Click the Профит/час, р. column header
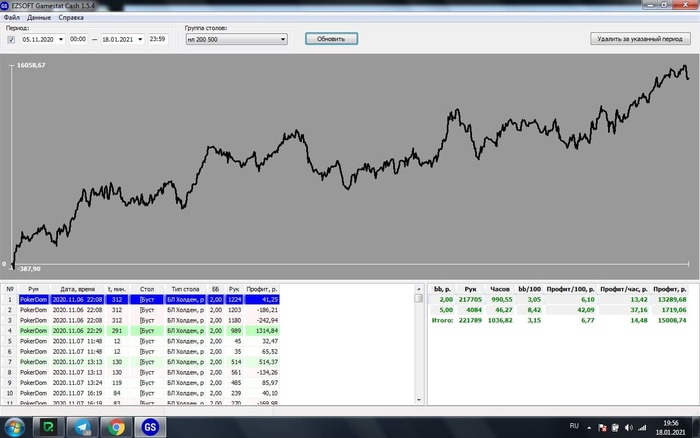The width and height of the screenshot is (700, 438). [624, 289]
